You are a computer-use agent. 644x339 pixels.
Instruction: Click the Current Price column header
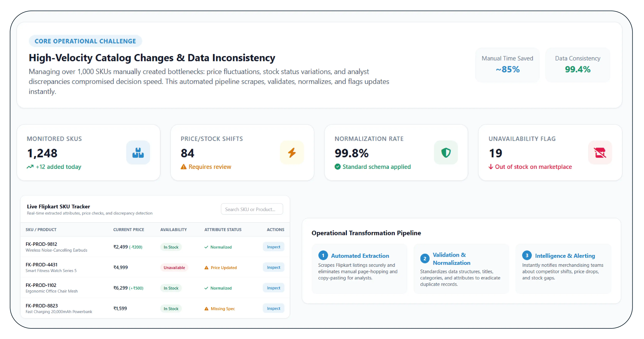[129, 230]
